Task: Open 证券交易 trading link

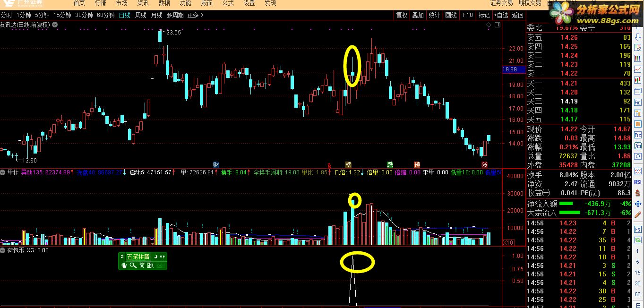Action: (502, 3)
